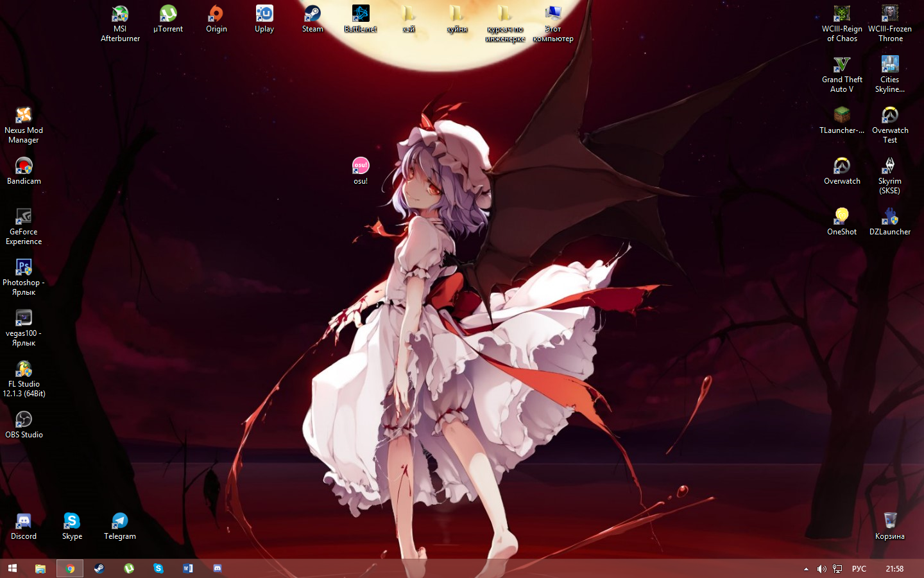Launch the Telegram desktop shortcut
Image resolution: width=924 pixels, height=578 pixels.
tap(120, 526)
